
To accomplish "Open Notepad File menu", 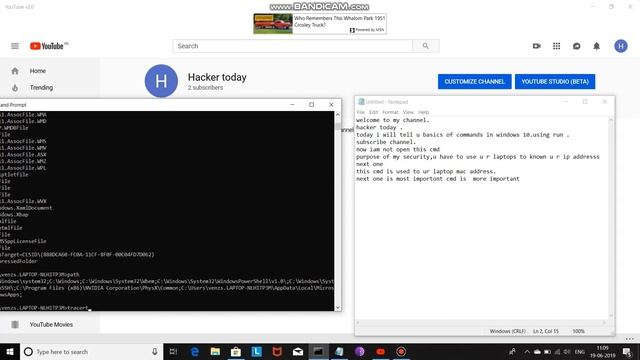I will click(x=360, y=112).
